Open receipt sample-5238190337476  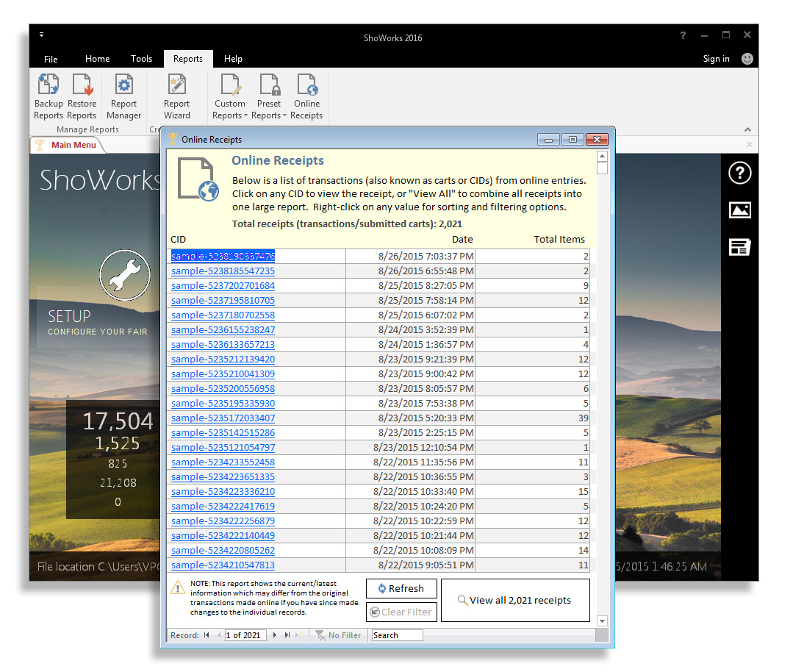pos(223,256)
